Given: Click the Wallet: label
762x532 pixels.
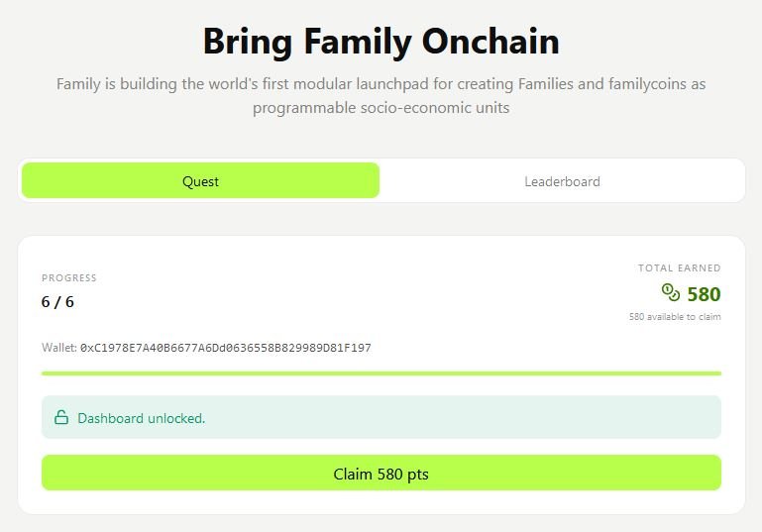Looking at the screenshot, I should click(59, 348).
